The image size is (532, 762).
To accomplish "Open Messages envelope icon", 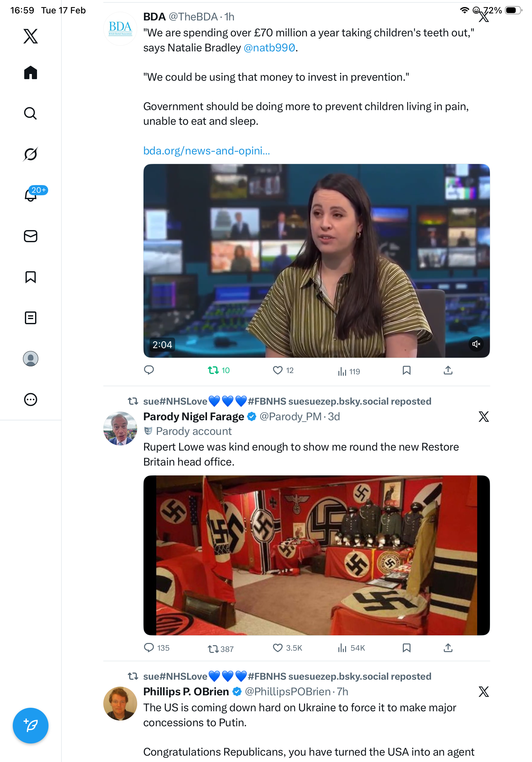I will [x=31, y=236].
